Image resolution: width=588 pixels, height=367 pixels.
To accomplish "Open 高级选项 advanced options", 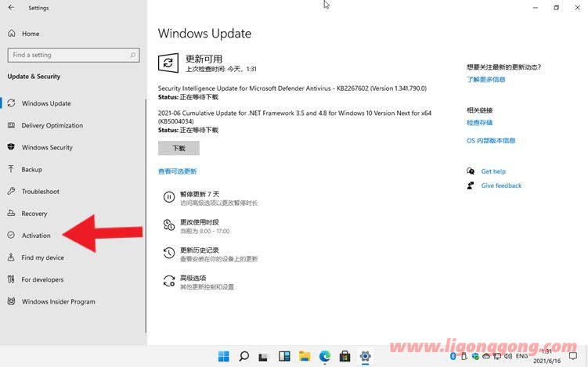I will 193,278.
